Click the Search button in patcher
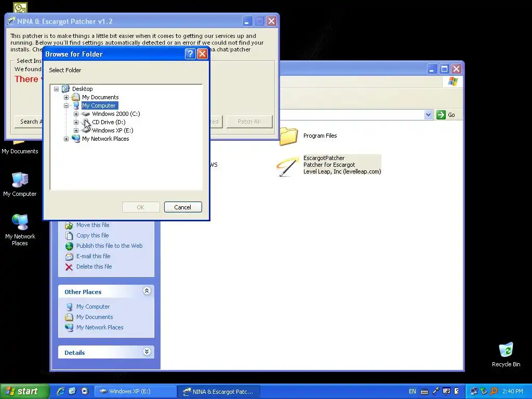Screen dimensions: 532x399 [29, 122]
